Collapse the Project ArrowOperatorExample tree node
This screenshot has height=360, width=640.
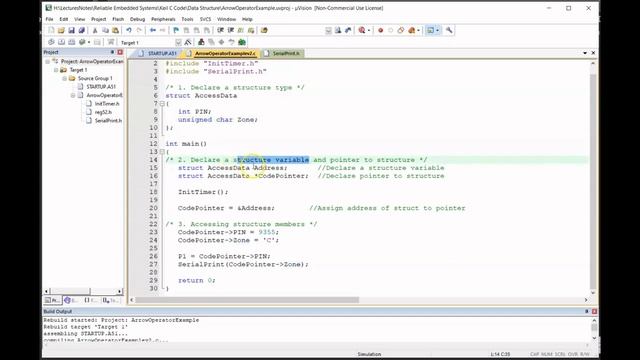(48, 62)
